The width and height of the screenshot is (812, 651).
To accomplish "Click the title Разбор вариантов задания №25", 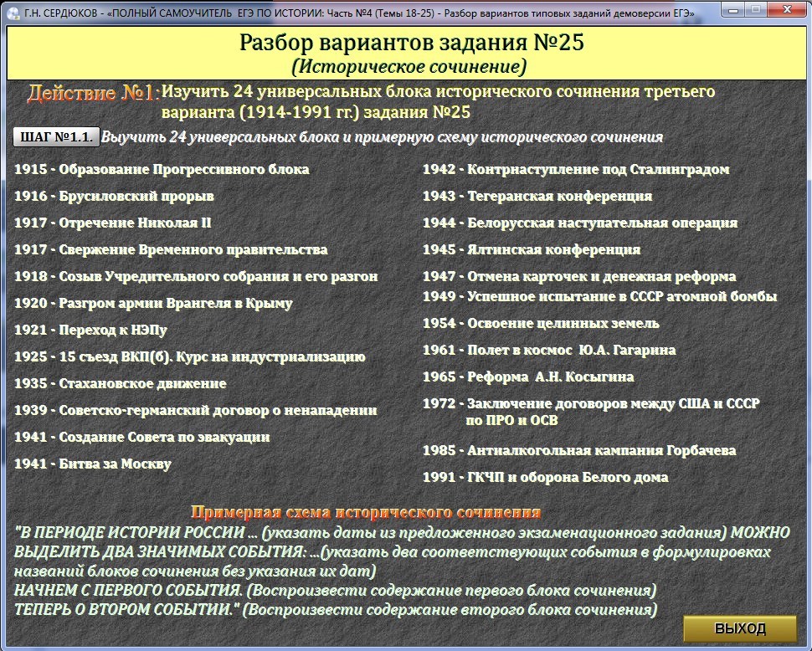I will point(412,43).
